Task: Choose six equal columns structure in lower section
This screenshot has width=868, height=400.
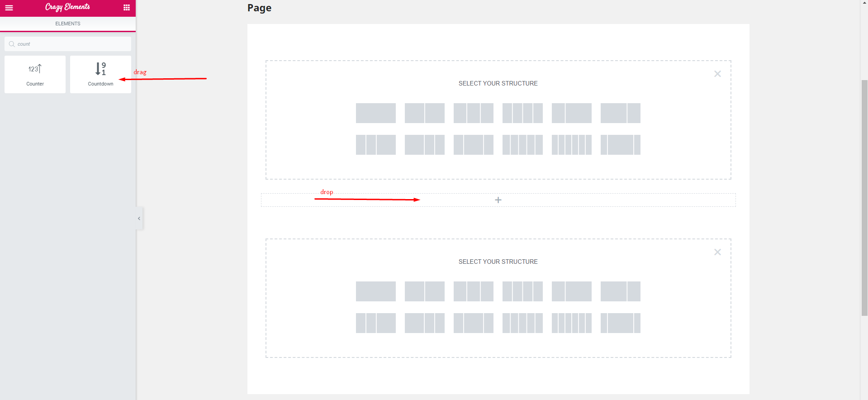Action: coord(571,323)
